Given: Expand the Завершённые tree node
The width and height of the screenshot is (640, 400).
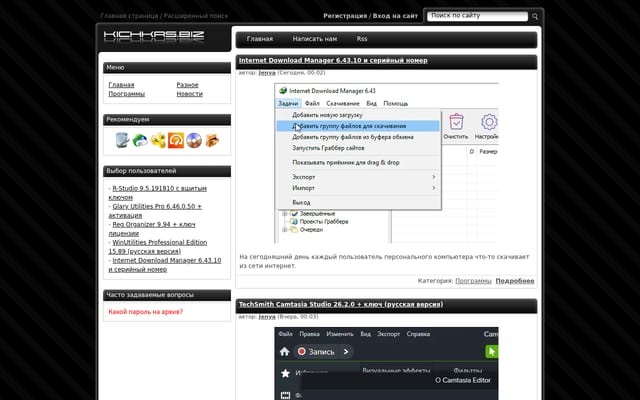Looking at the screenshot, I should [x=284, y=213].
